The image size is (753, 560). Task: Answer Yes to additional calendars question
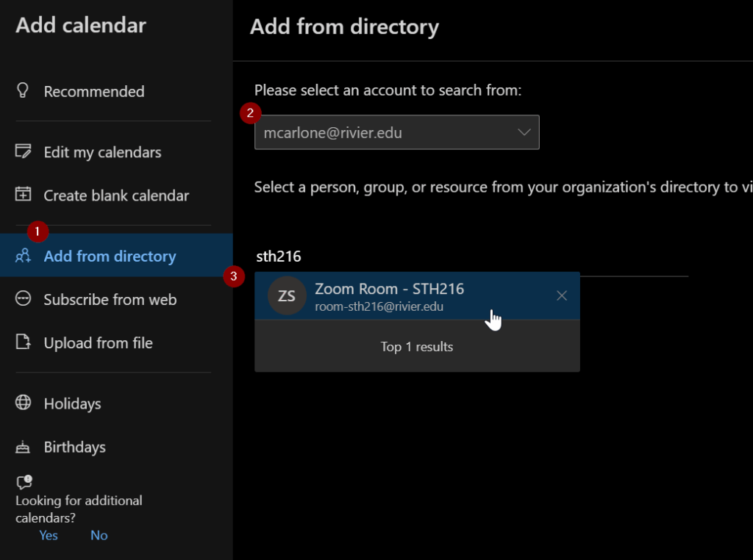49,535
